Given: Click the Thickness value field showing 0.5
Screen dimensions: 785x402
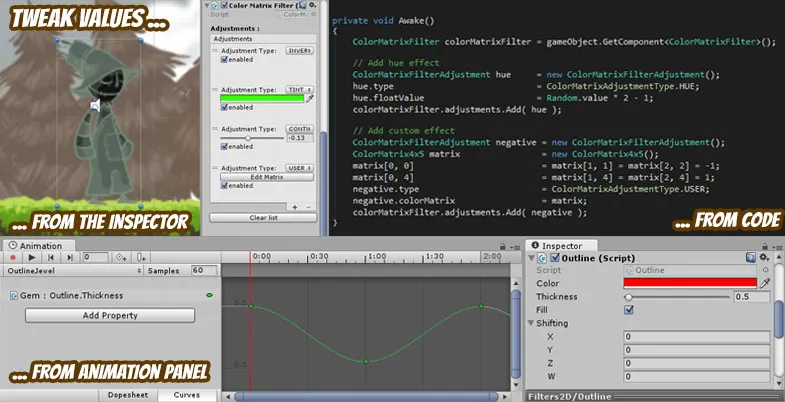Looking at the screenshot, I should [751, 297].
